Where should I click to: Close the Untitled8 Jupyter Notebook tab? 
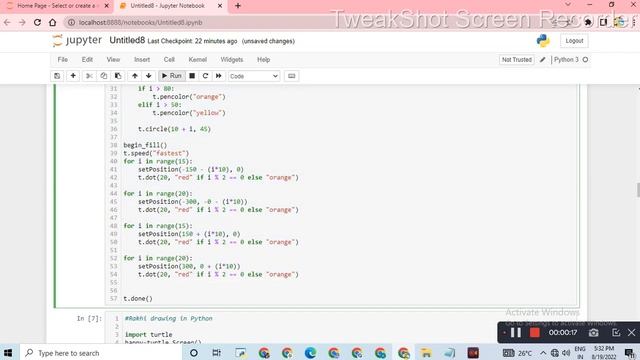click(220, 6)
